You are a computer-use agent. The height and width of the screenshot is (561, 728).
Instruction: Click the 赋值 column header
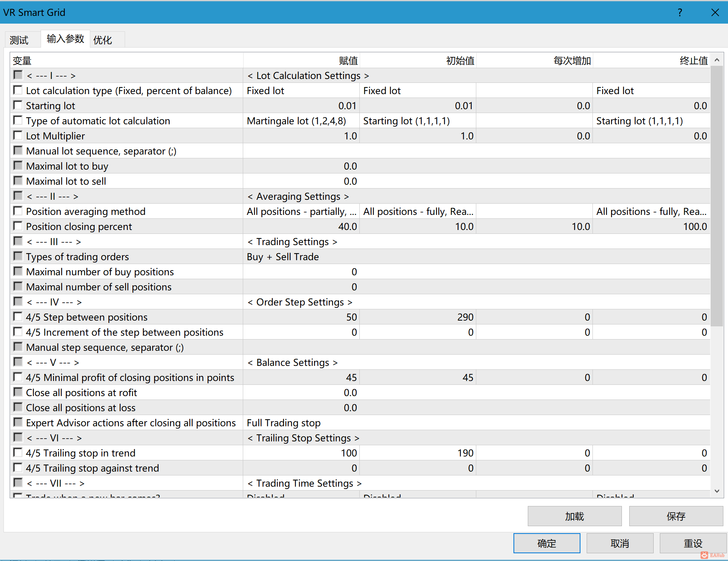(x=301, y=60)
